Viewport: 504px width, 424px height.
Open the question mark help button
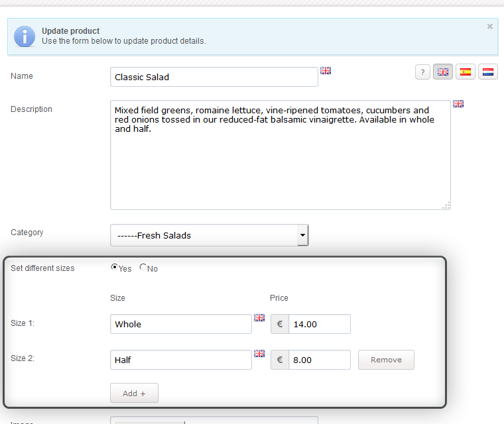point(422,72)
